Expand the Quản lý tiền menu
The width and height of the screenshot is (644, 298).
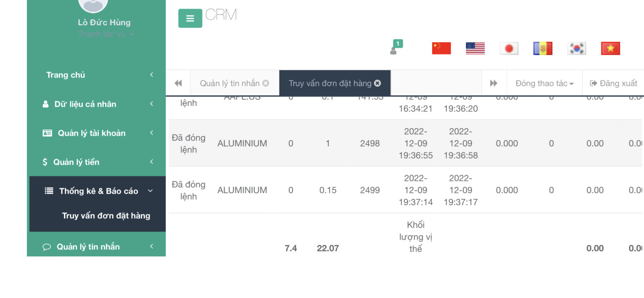pos(98,162)
